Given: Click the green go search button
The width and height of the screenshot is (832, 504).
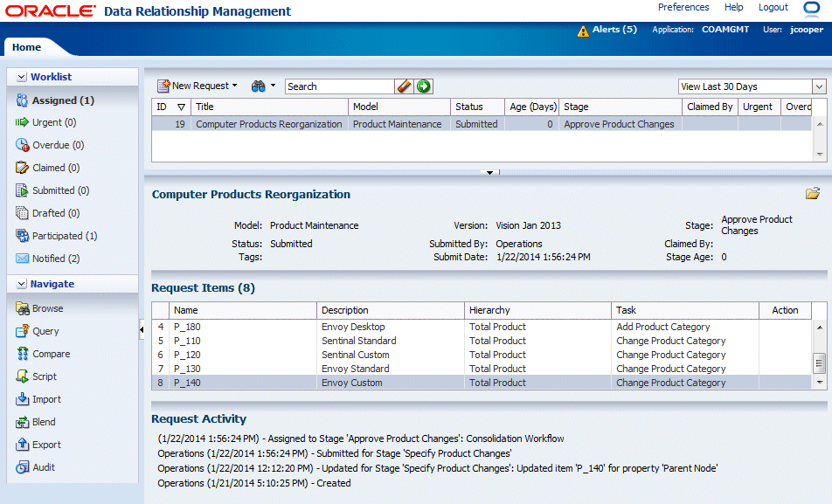Looking at the screenshot, I should coord(424,86).
